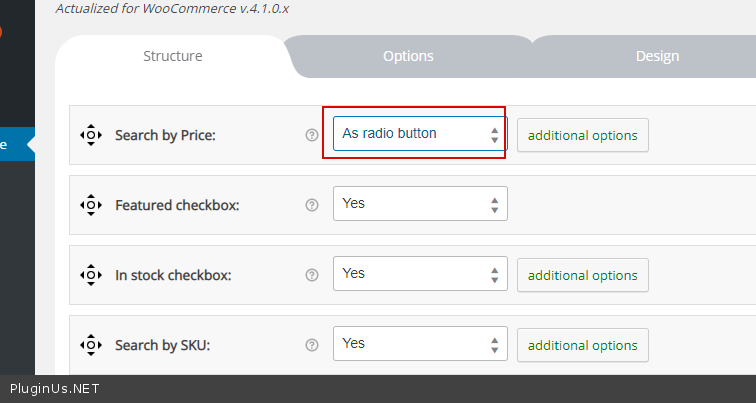Click the active blue sidebar menu item
The height and width of the screenshot is (403, 756).
click(14, 144)
